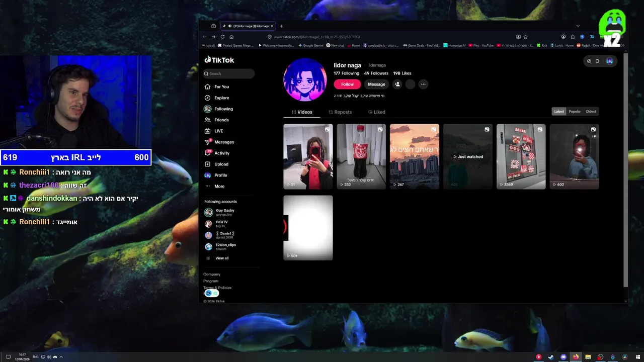
Task: Click the add friend icon button
Action: [397, 84]
